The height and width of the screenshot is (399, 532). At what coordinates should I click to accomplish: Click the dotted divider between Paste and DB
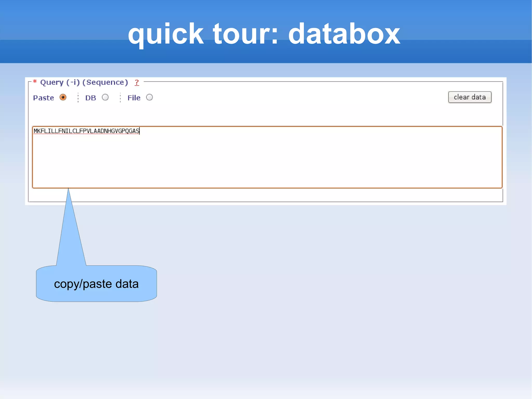click(78, 98)
